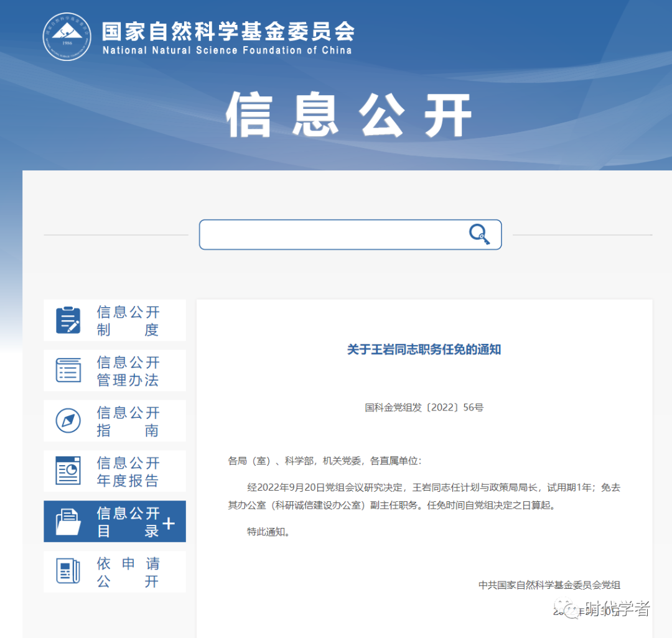
Task: Select the highlighted 信息公开目录 item
Action: pyautogui.click(x=115, y=521)
